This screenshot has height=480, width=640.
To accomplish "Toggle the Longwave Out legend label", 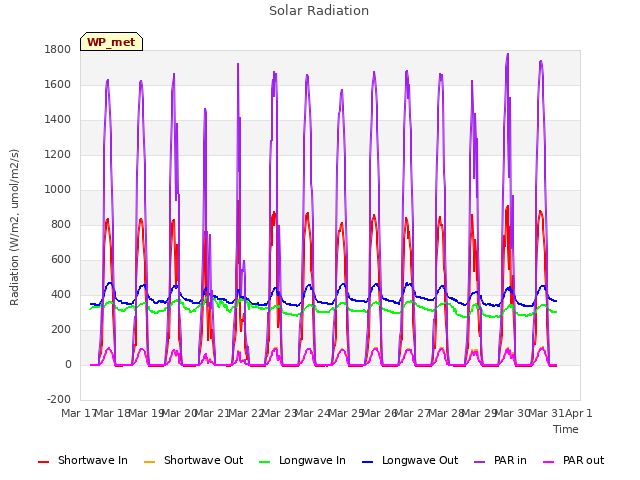I will coord(420,460).
